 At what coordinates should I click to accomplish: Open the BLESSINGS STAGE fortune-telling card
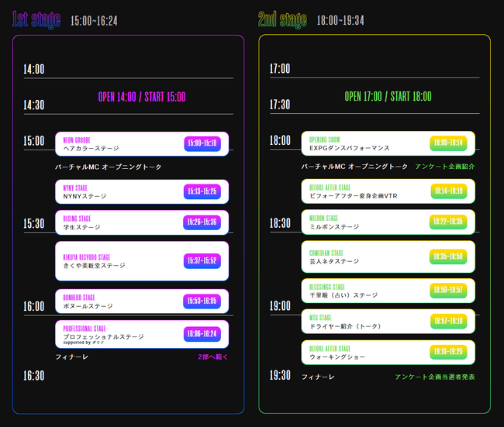click(388, 291)
